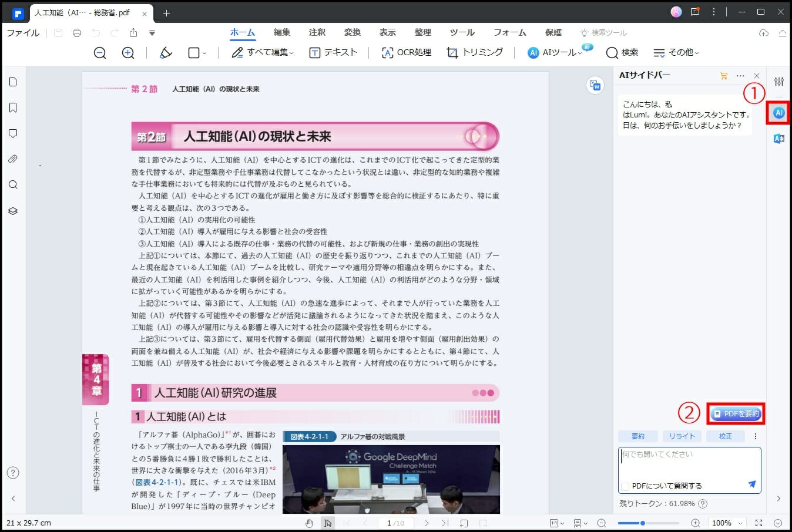Click the PDFを要約 button

pos(736,414)
